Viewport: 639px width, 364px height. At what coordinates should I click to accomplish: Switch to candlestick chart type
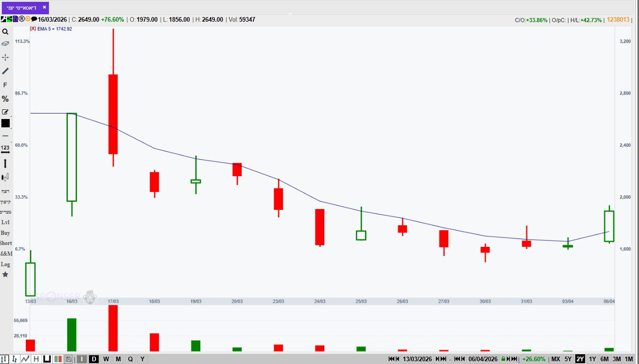coord(4,359)
